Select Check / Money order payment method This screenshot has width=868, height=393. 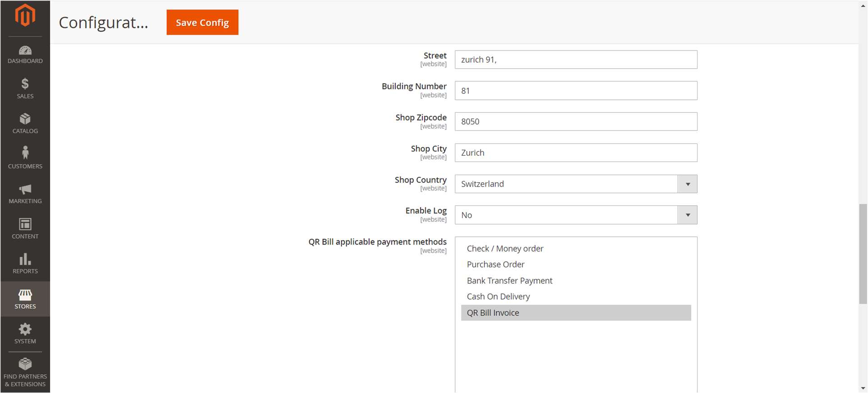pos(505,249)
